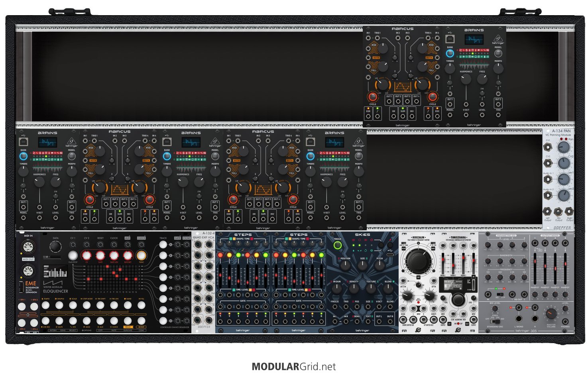Click the waveform display on top-row Brains
The image size is (588, 375).
coord(474,39)
